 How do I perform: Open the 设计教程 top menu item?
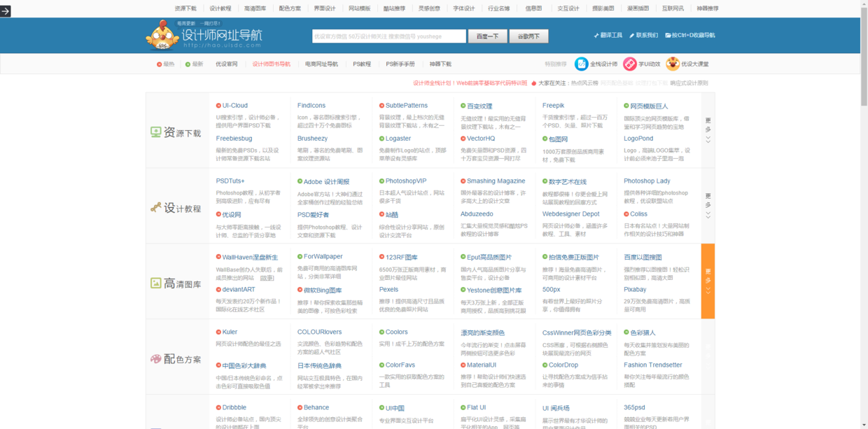220,8
